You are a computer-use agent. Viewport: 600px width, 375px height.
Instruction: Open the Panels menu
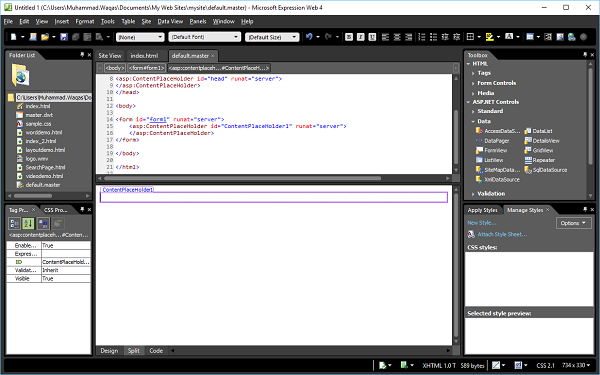pos(198,21)
